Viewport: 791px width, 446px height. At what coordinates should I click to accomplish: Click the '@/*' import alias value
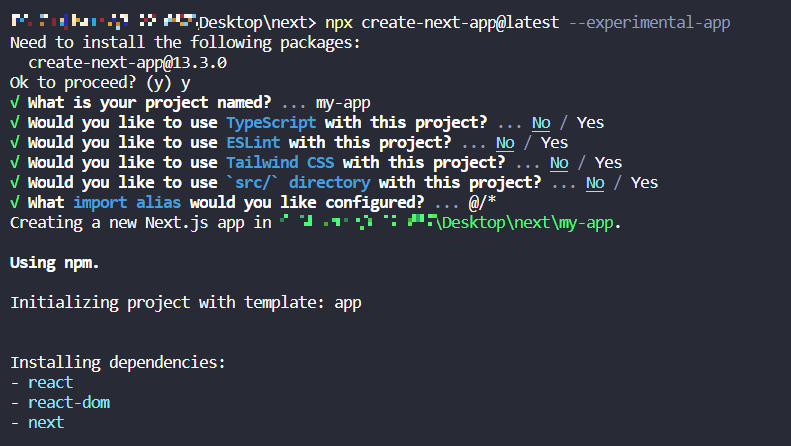(482, 202)
